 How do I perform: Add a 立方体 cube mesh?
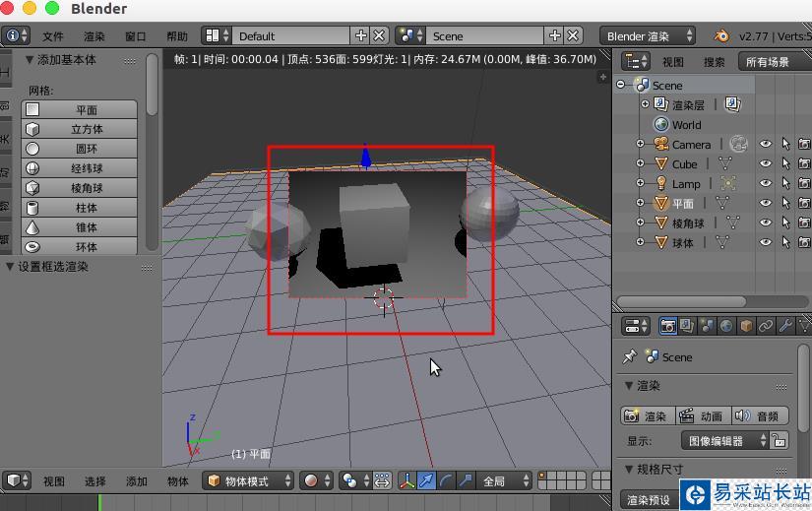click(80, 129)
